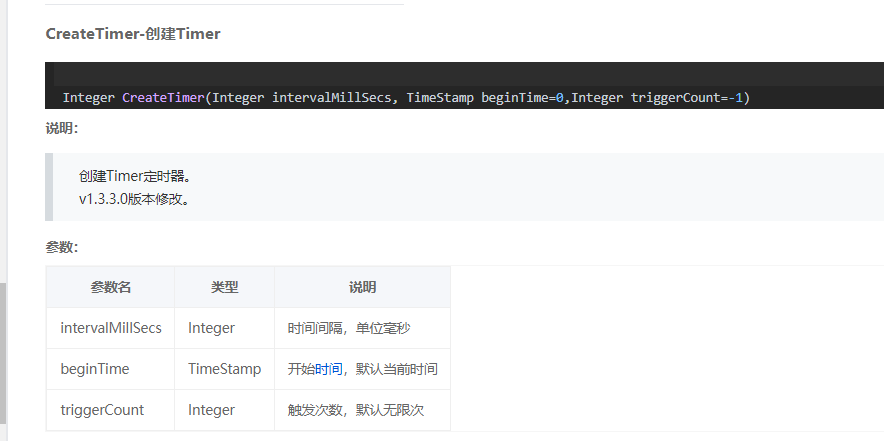Select the intervalMillSecs parameter name cell
Image resolution: width=884 pixels, height=441 pixels.
click(x=110, y=328)
